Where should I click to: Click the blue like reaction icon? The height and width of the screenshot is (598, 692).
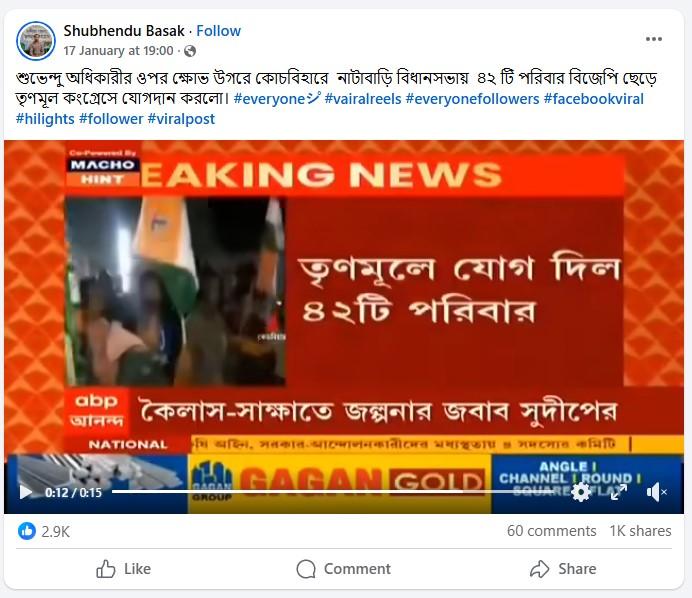pos(26,531)
